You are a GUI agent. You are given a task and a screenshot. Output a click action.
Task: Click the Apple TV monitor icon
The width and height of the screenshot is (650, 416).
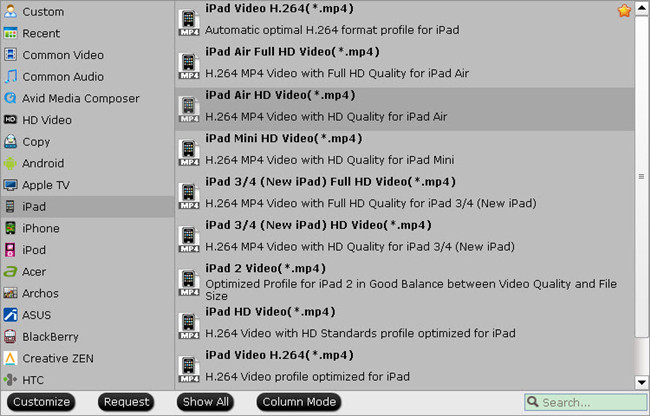pyautogui.click(x=10, y=185)
